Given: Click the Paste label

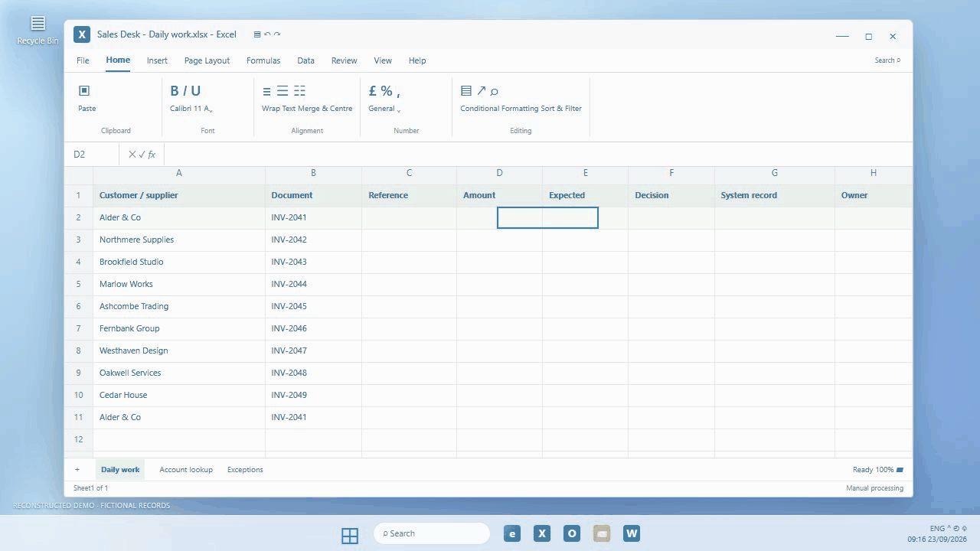Looking at the screenshot, I should (87, 109).
